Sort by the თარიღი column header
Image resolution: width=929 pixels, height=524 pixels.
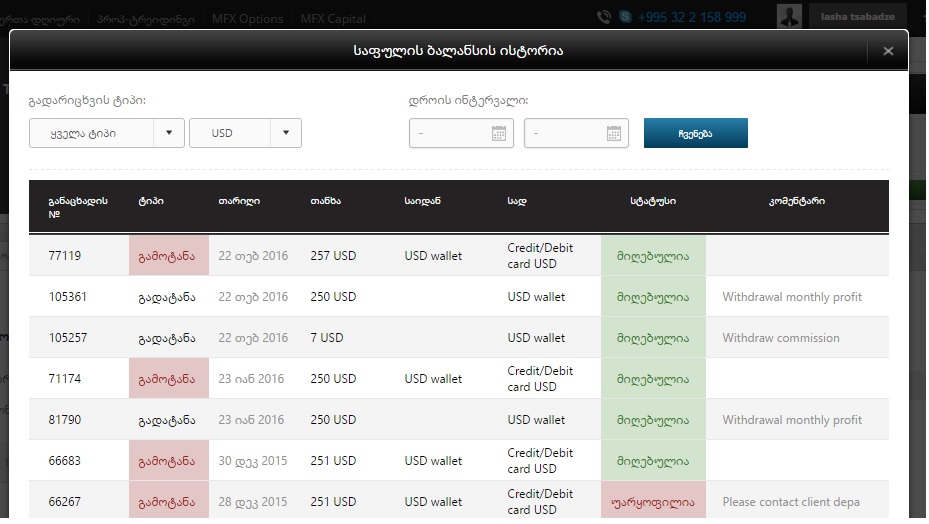point(239,201)
